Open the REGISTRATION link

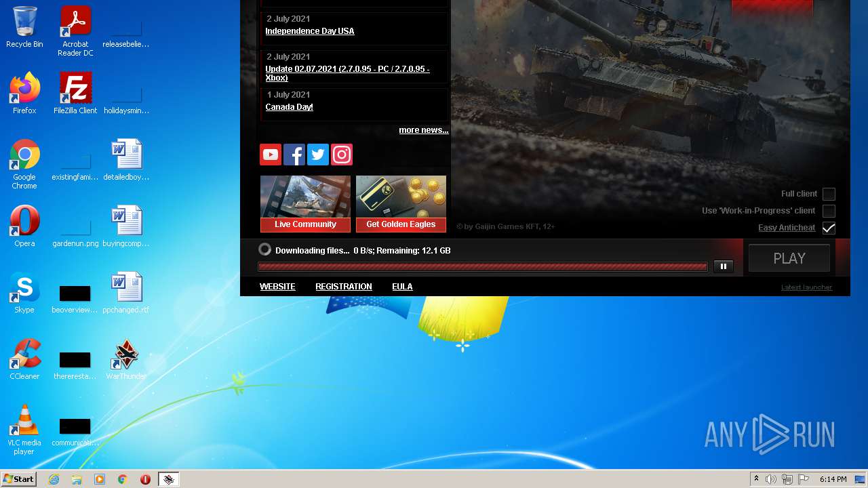[344, 287]
